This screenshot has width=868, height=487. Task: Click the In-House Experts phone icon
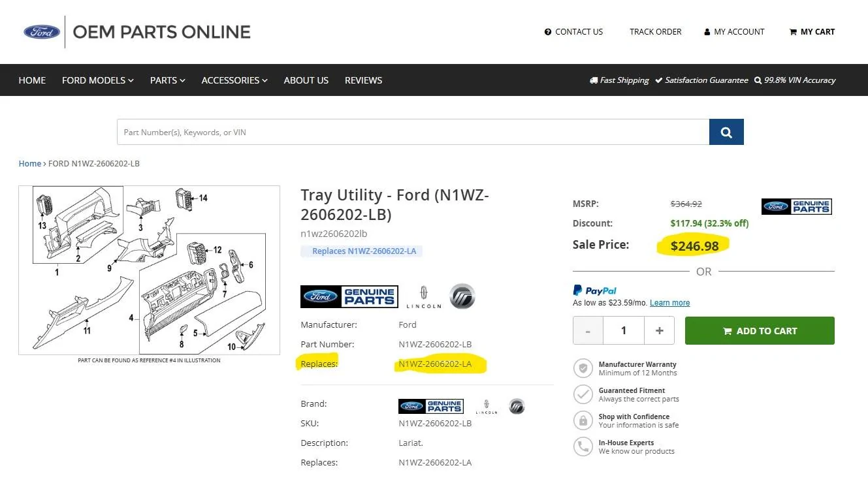tap(583, 447)
